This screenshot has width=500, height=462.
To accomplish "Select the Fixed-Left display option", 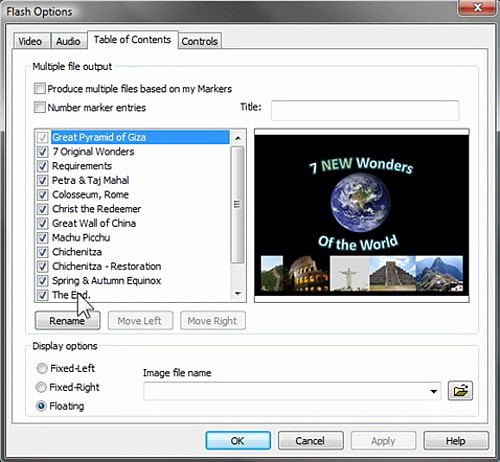I will click(x=42, y=368).
